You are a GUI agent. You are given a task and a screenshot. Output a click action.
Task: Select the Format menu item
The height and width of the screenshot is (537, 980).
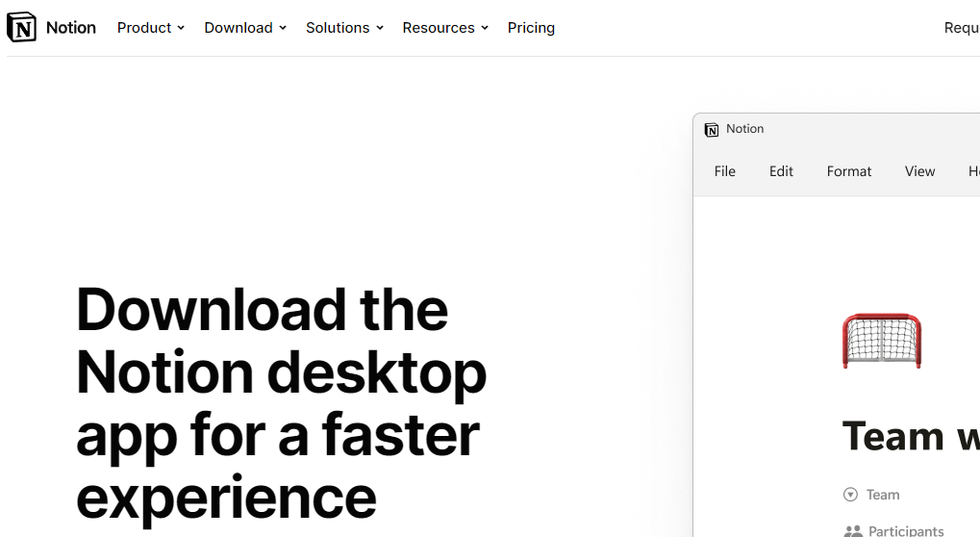[x=849, y=171]
